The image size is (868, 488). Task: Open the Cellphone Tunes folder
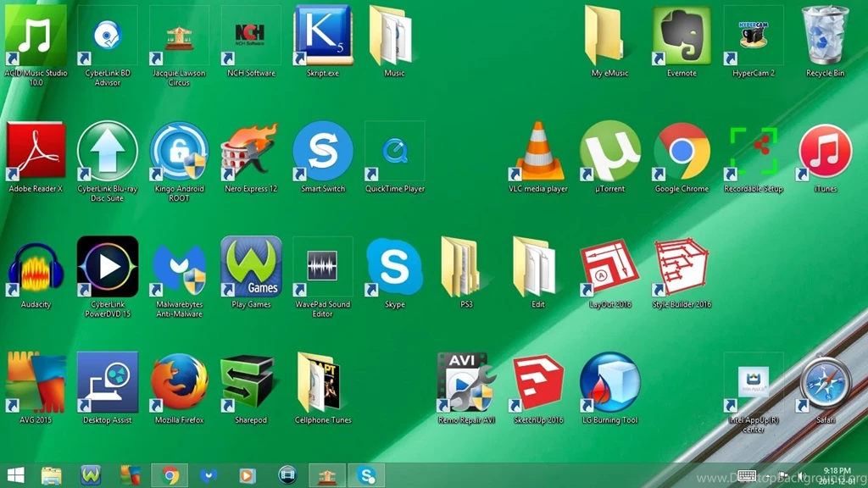coord(322,383)
